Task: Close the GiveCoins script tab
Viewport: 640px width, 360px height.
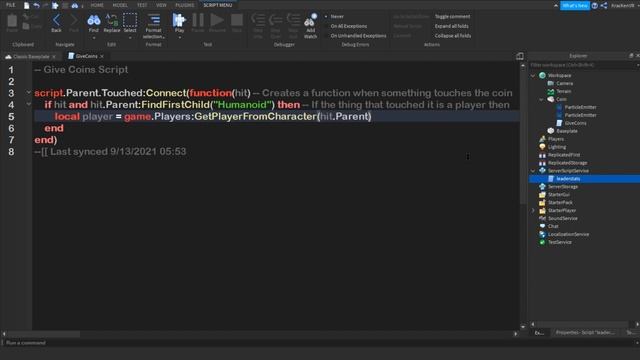Action: [102, 56]
